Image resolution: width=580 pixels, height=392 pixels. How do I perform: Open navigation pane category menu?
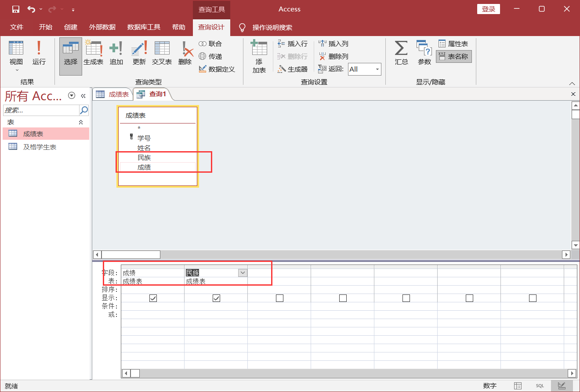(72, 96)
